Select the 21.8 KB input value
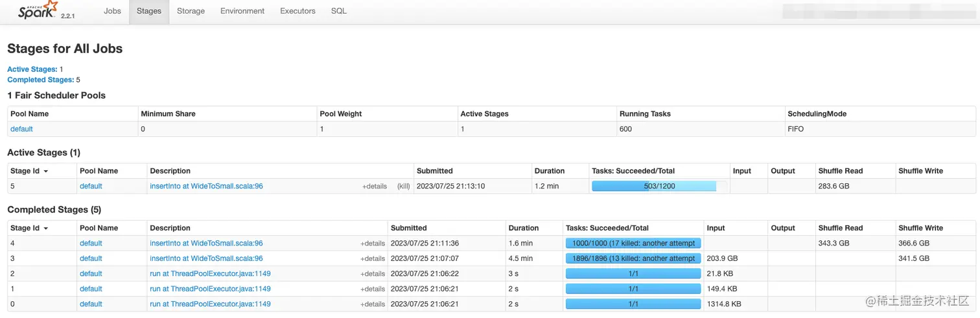This screenshot has height=318, width=980. point(720,274)
